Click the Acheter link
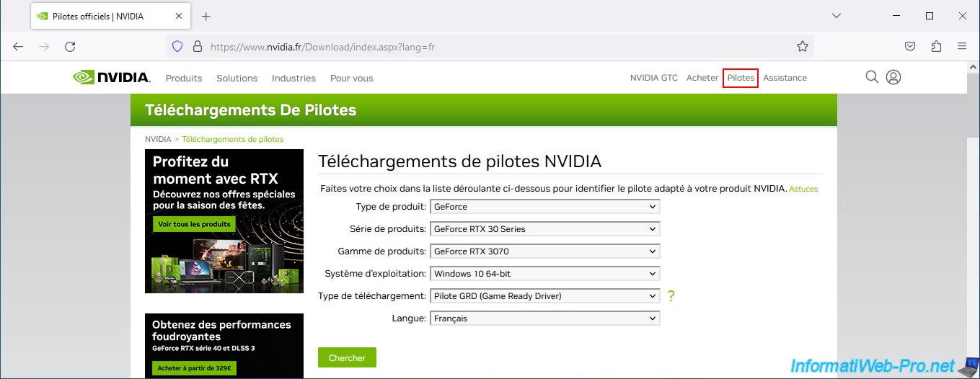 (702, 78)
